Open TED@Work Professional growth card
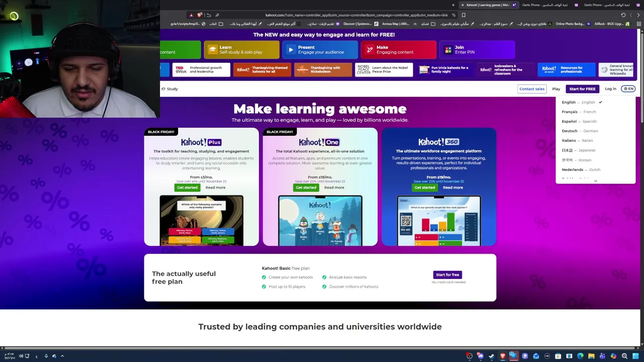The image size is (644, 362). 201,70
